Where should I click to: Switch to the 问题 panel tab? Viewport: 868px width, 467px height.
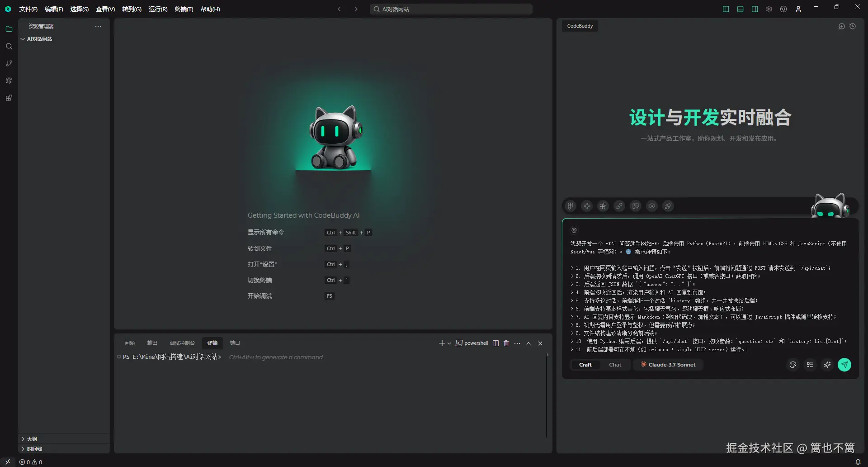tap(130, 343)
